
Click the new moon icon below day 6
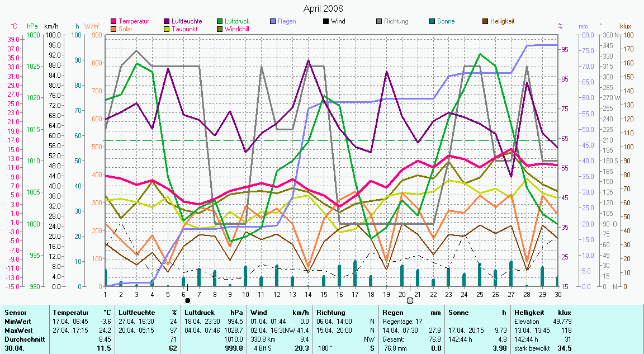(187, 300)
